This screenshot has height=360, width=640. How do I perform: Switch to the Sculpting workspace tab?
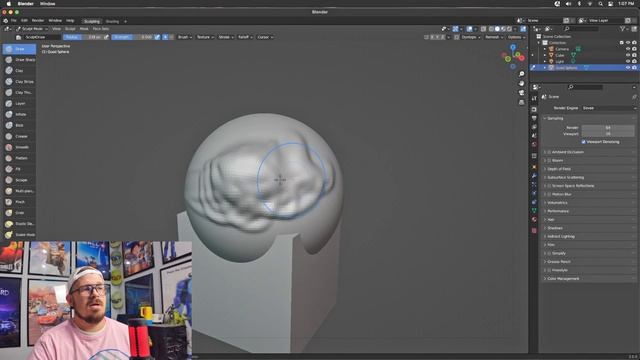(x=92, y=21)
